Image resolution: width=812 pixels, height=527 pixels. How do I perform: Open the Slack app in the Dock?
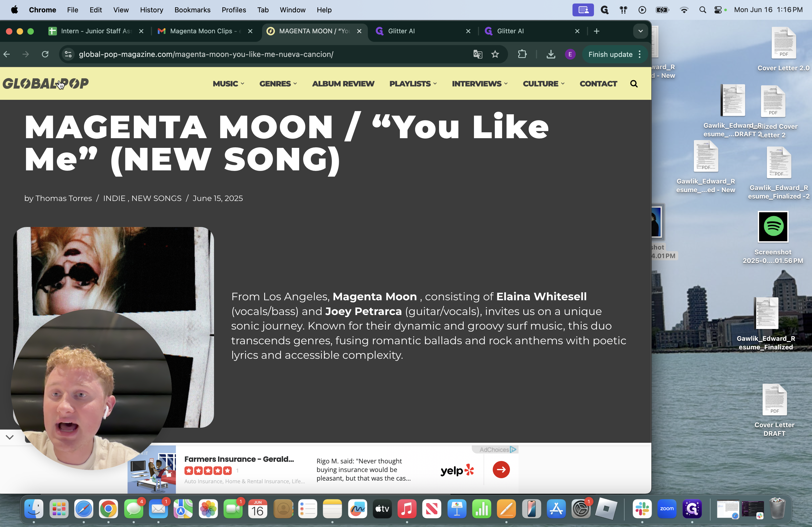(x=642, y=509)
